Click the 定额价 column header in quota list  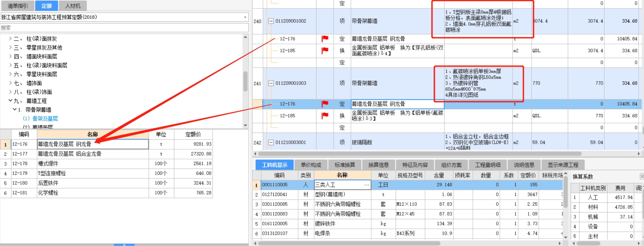(193, 134)
